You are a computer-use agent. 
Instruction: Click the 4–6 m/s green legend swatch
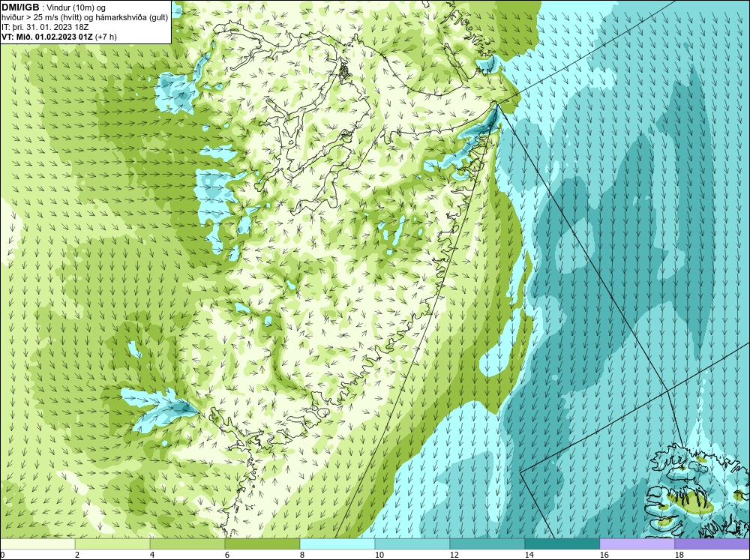tap(187, 544)
